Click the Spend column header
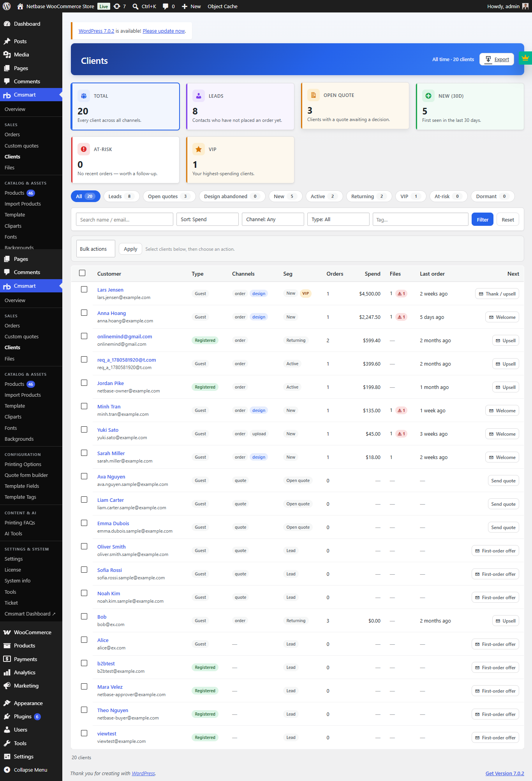 click(373, 274)
